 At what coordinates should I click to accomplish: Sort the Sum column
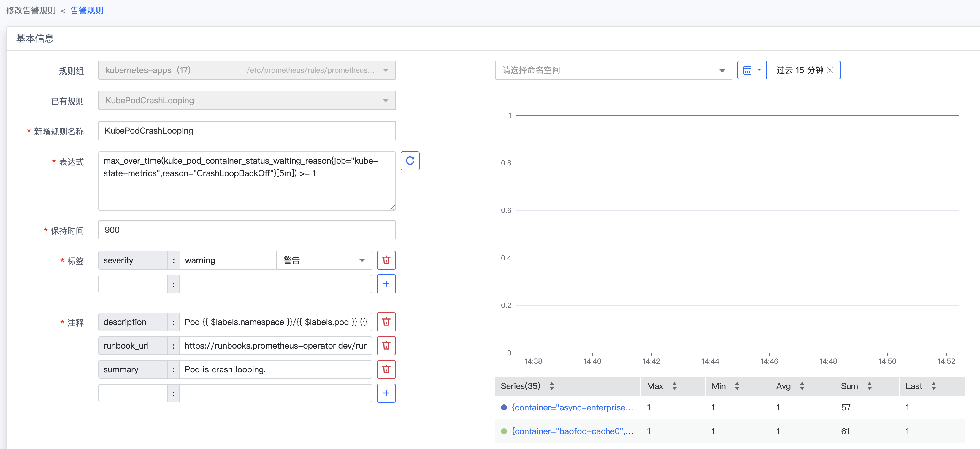click(x=869, y=386)
